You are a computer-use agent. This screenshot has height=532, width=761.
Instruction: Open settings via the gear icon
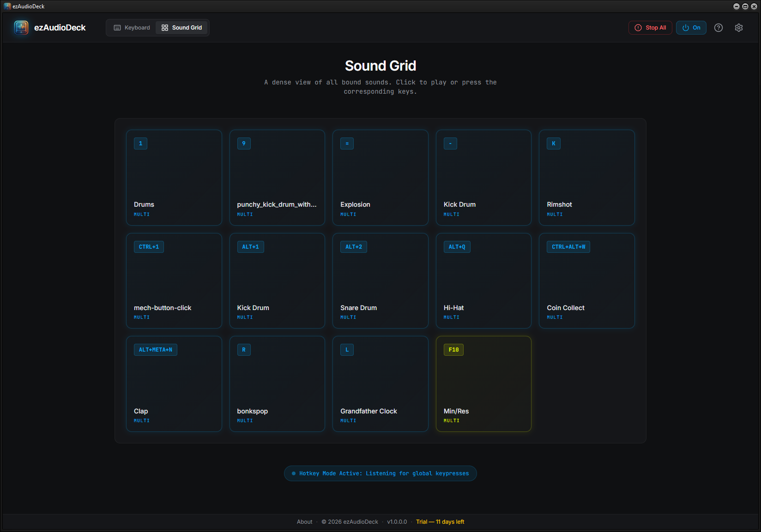click(738, 28)
